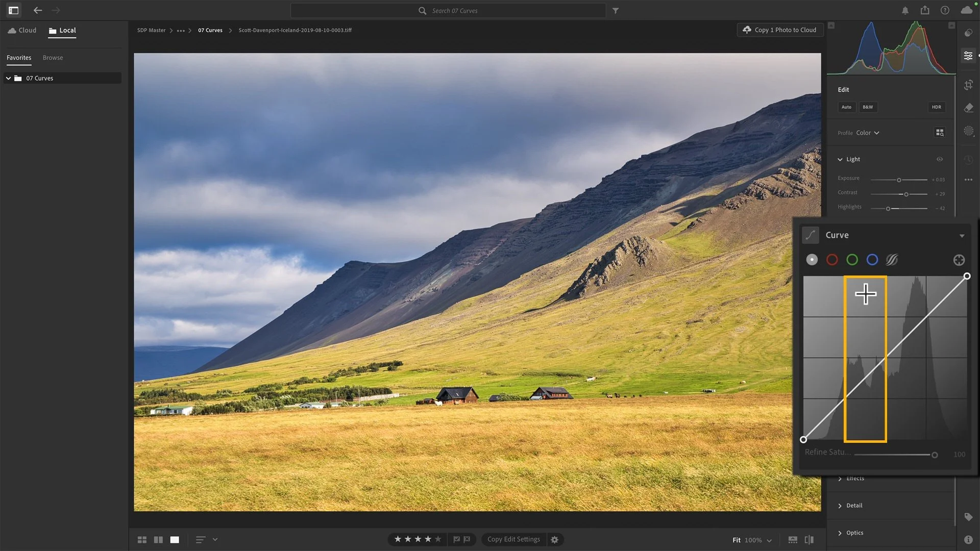Screen dimensions: 980x551
Task: Select the green channel curve
Action: pyautogui.click(x=852, y=260)
